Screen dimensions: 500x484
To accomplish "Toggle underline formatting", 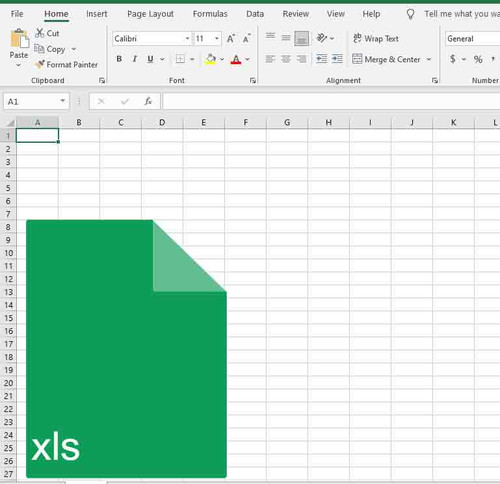I will point(150,59).
